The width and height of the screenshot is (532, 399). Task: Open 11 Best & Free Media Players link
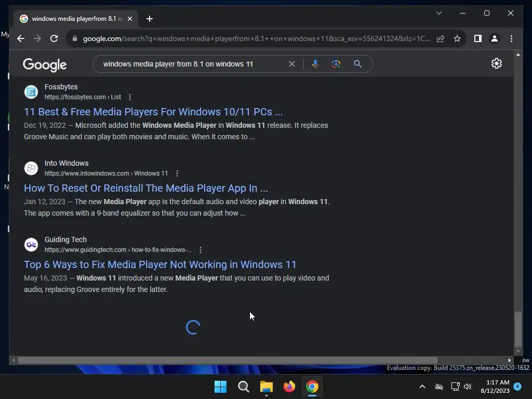click(153, 112)
